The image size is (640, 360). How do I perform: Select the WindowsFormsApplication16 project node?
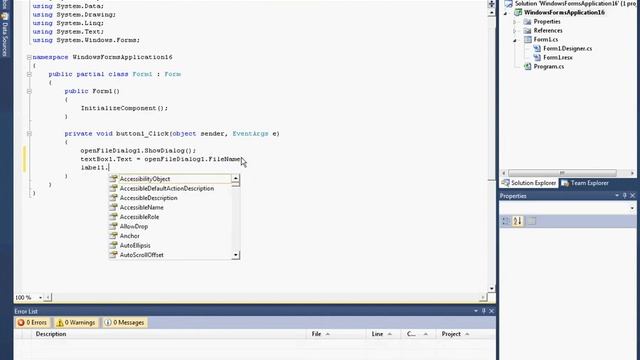564,13
